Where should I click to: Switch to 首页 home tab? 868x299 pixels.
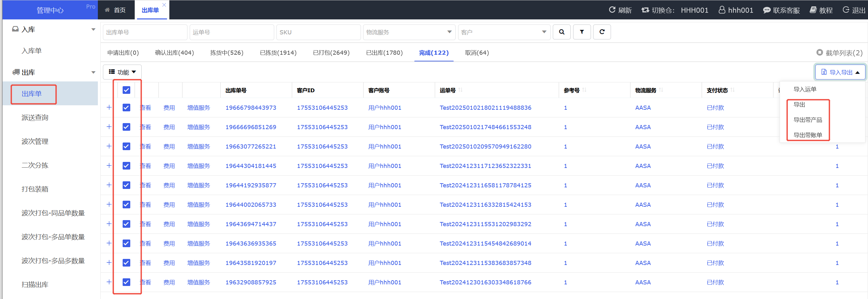point(116,10)
